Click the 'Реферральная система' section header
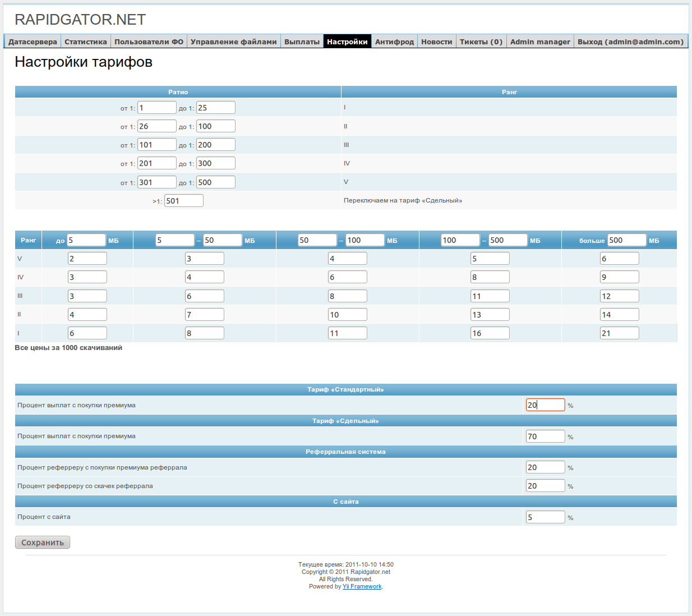692x616 pixels. coord(346,452)
